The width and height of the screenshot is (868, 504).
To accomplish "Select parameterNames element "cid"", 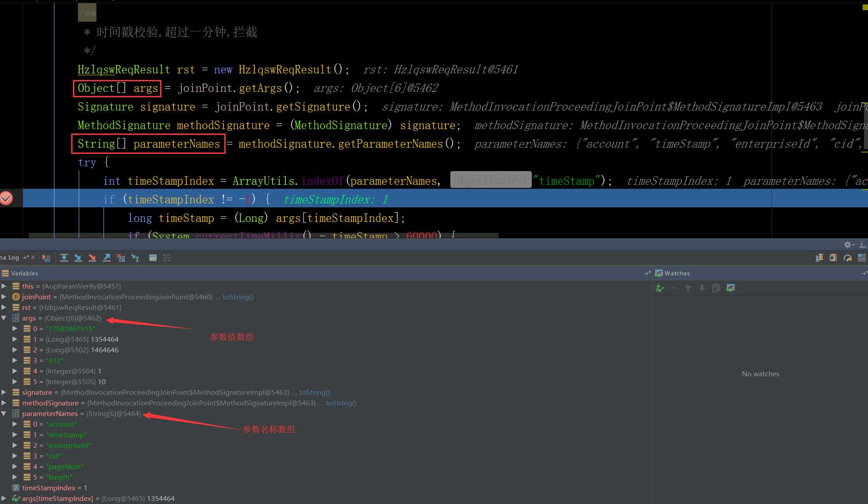I will [326, 456].
